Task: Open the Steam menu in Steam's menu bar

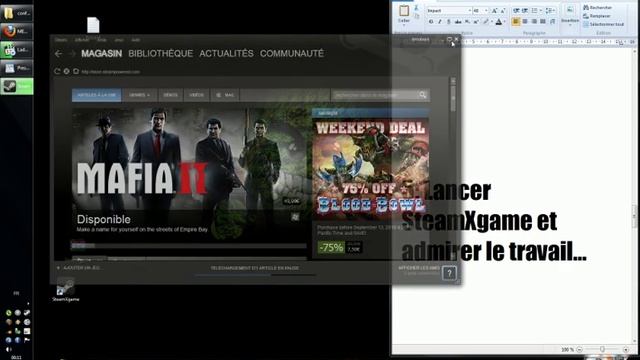Action: (x=61, y=40)
